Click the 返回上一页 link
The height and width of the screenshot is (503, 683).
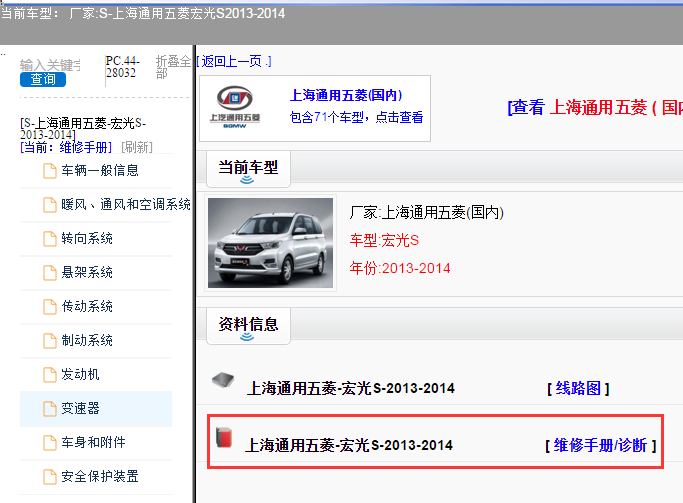click(x=233, y=61)
